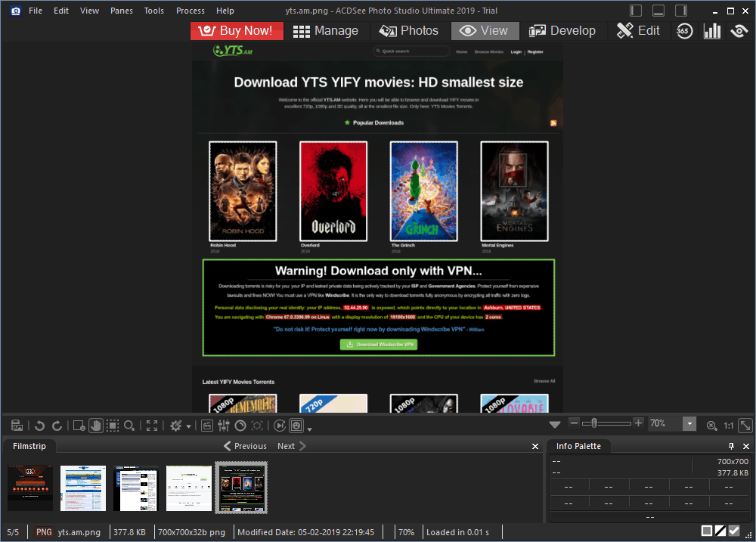
Task: Select the second blue webpage filmstrip thumbnail
Action: point(83,488)
